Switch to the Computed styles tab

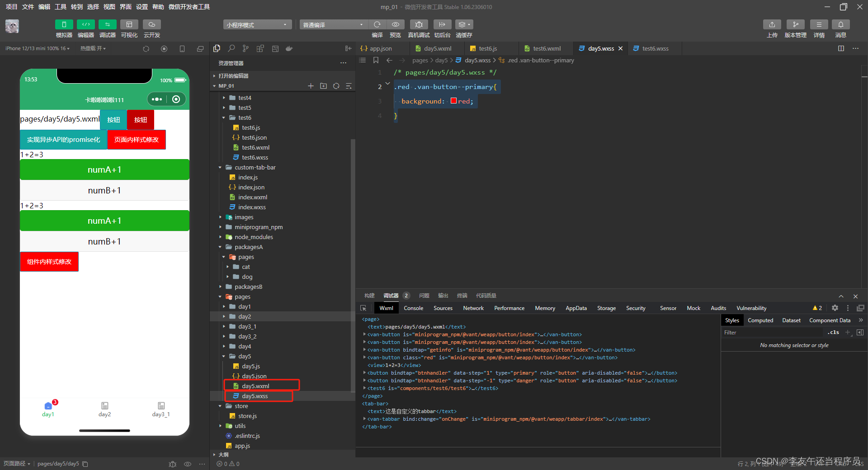[760, 320]
